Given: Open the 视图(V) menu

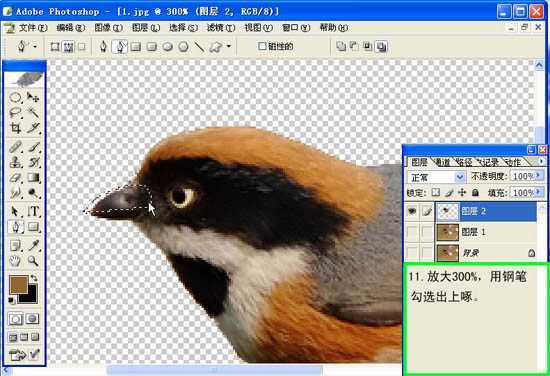Looking at the screenshot, I should click(259, 27).
